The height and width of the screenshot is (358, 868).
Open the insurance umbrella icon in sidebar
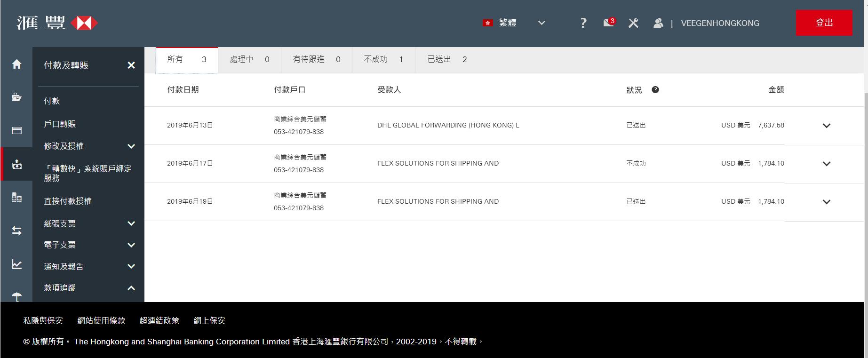click(x=16, y=297)
